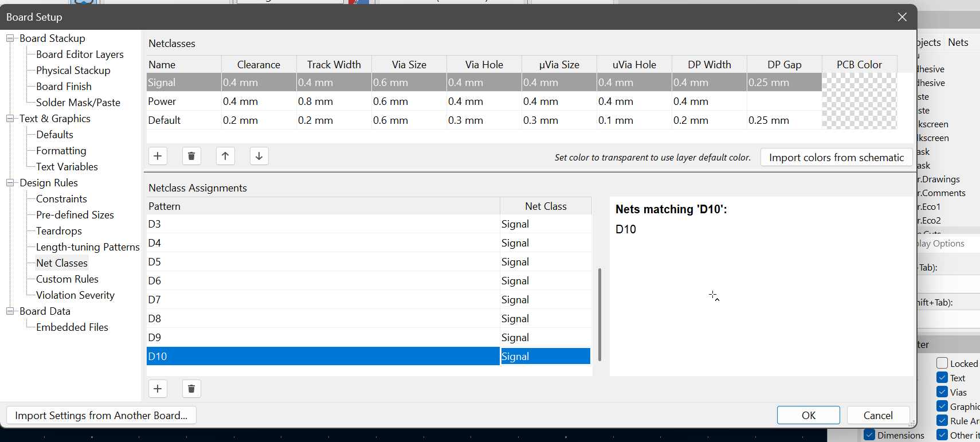
Task: Delete the selected assignment with the trash icon
Action: [191, 389]
